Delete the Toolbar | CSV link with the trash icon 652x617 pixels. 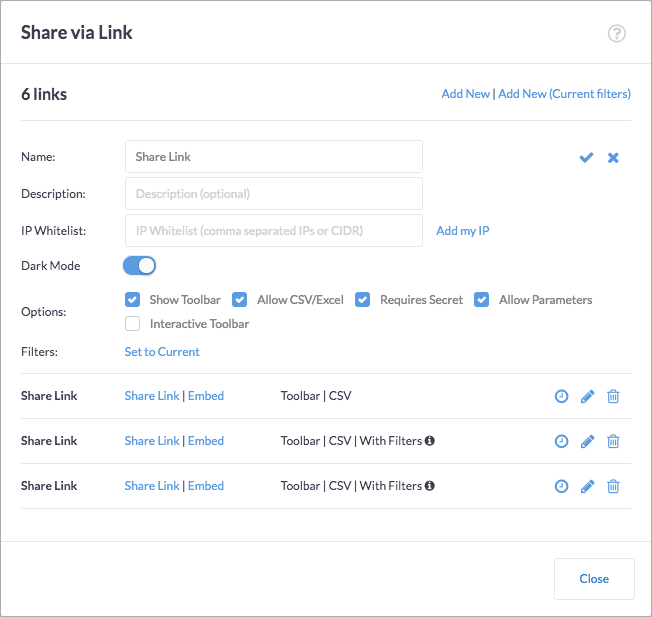click(x=613, y=396)
